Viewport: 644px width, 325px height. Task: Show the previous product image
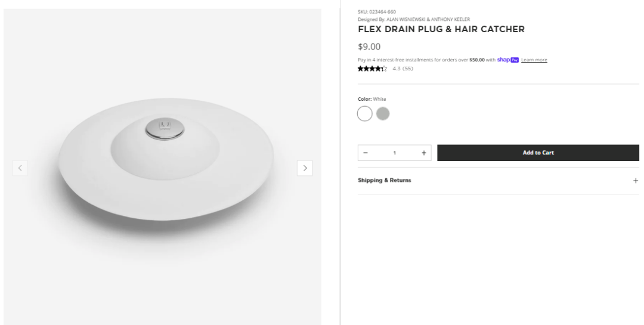[20, 168]
